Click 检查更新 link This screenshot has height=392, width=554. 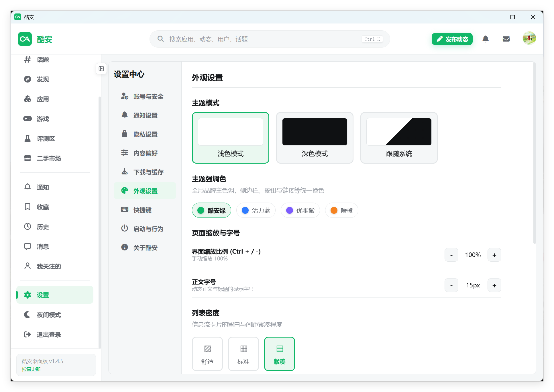[31, 369]
